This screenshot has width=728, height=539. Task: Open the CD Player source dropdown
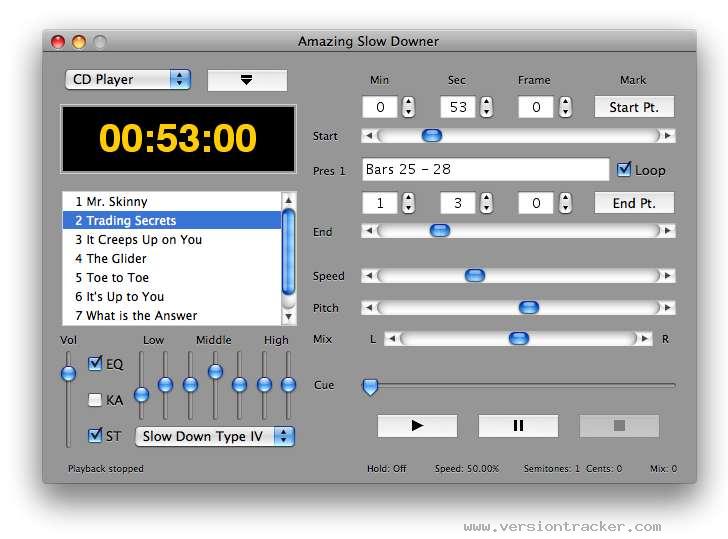point(128,79)
